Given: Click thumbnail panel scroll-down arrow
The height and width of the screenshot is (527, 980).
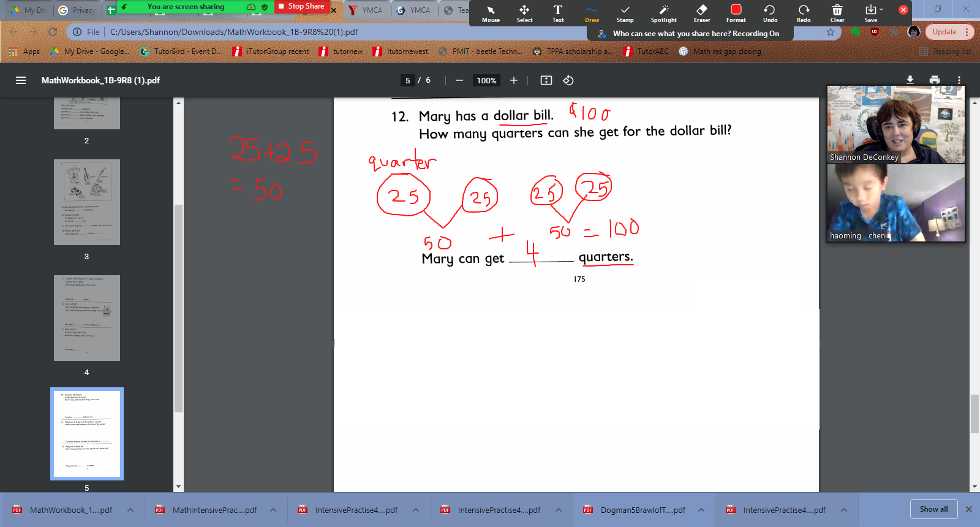Looking at the screenshot, I should [x=178, y=487].
